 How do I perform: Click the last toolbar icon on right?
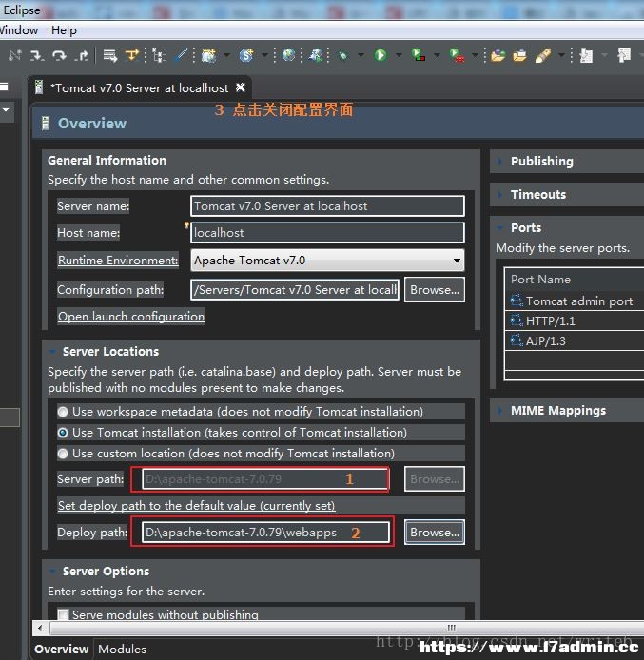click(x=624, y=55)
